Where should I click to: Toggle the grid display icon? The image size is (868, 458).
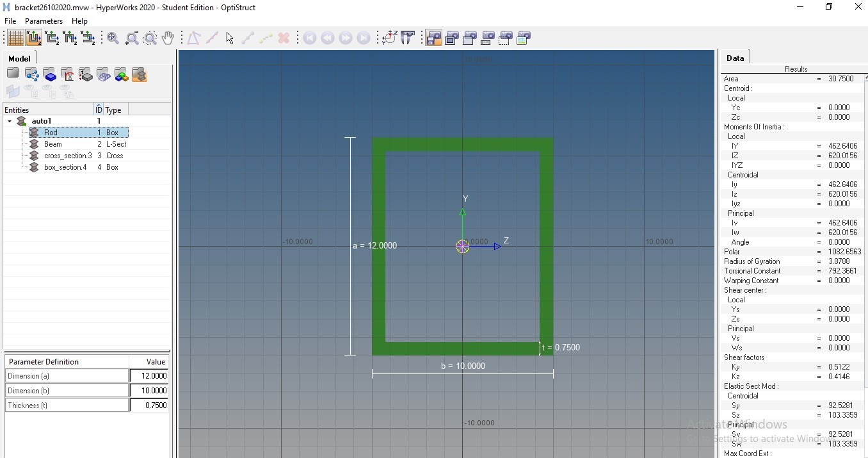(x=15, y=38)
